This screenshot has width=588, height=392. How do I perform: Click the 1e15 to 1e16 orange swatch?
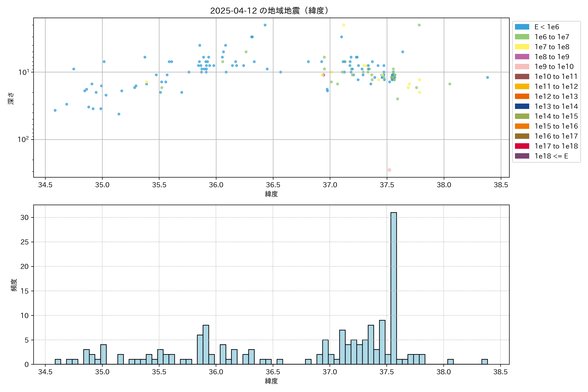(522, 126)
